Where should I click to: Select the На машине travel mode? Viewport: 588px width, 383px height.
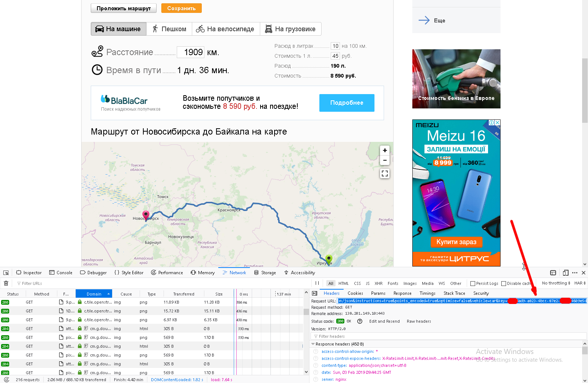119,29
